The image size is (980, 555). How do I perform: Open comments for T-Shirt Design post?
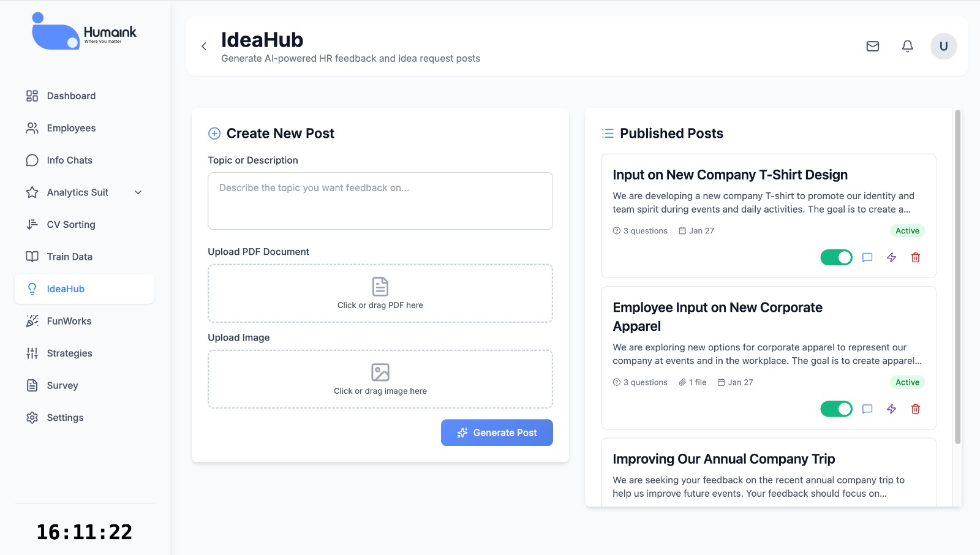coord(867,257)
